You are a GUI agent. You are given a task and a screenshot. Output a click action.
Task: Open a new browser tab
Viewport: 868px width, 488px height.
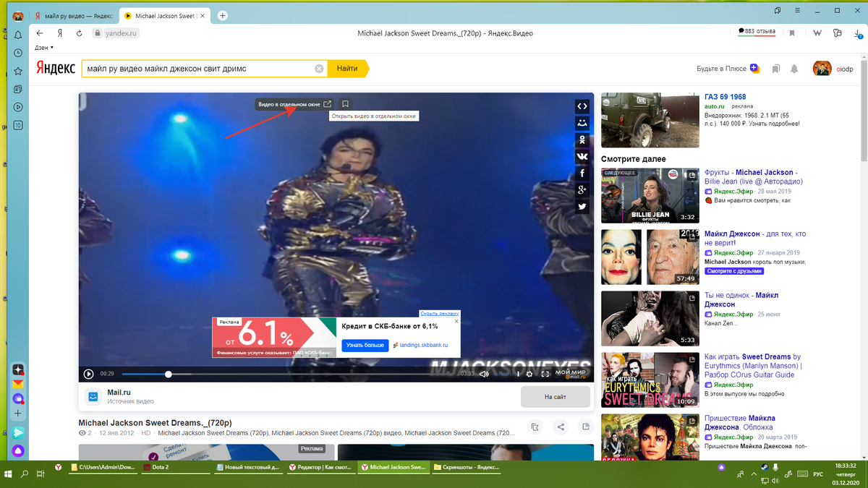click(x=223, y=15)
